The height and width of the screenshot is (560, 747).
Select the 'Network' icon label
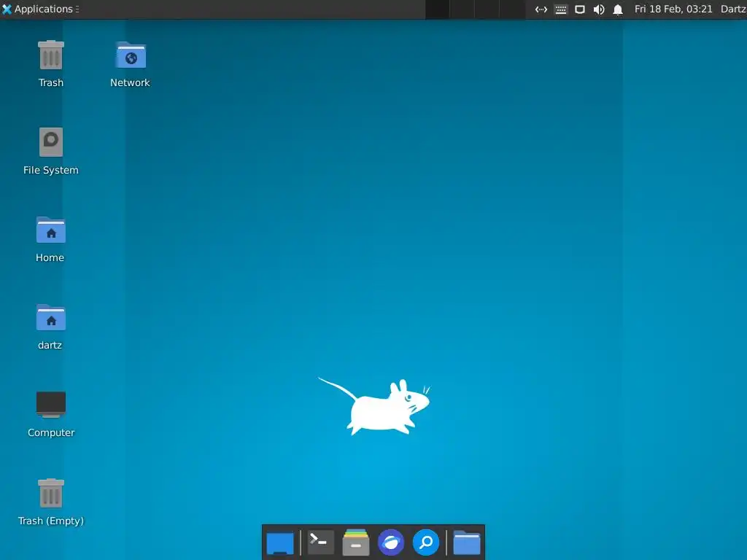pos(130,83)
